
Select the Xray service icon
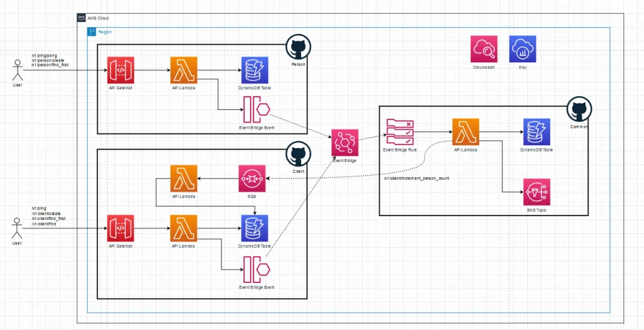522,48
